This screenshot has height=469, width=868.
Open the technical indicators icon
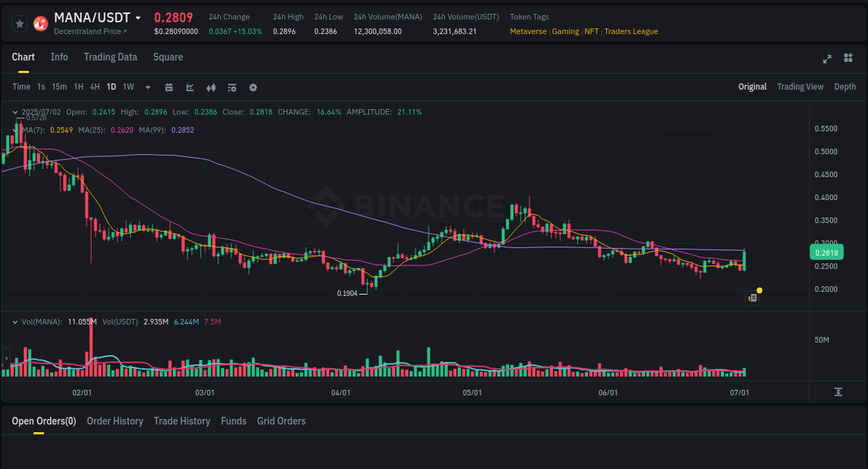[231, 87]
